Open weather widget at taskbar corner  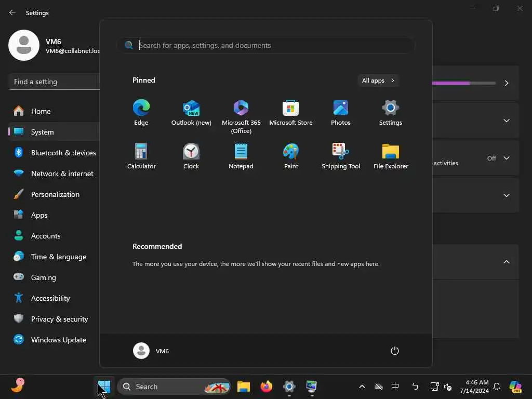click(18, 386)
